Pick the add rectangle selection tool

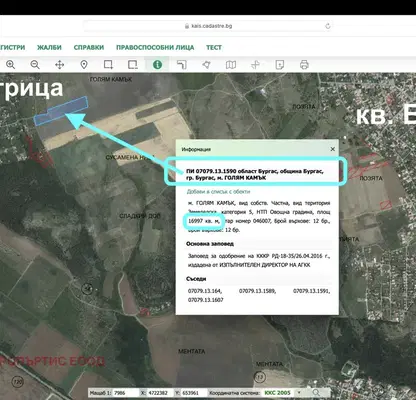(108, 64)
